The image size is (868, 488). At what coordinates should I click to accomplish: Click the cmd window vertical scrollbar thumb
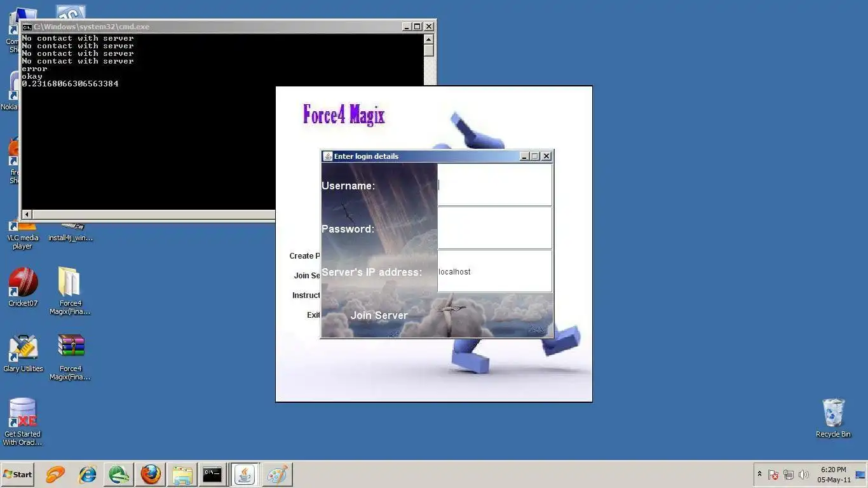(429, 50)
